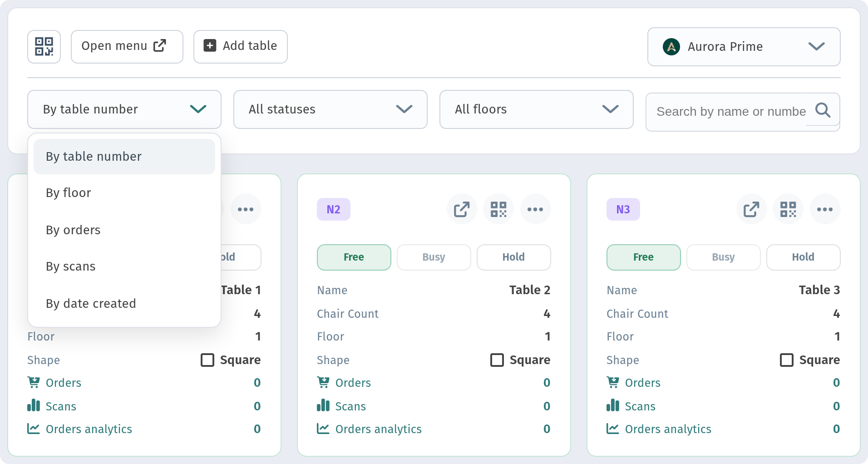The width and height of the screenshot is (868, 464).
Task: Click Chair Count label on Table 2
Action: click(348, 314)
